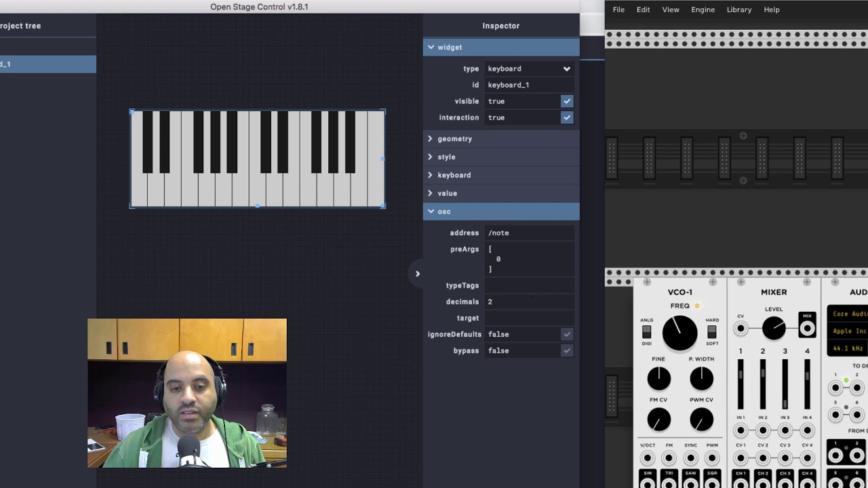Click Audio module TO DEVICE jack 2
Image resolution: width=868 pixels, height=488 pixels.
tap(856, 388)
